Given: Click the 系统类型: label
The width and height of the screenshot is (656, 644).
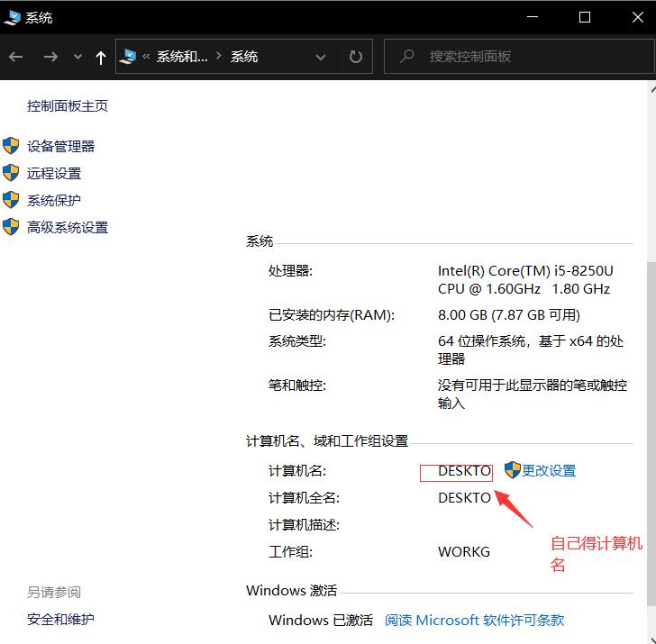Looking at the screenshot, I should [297, 341].
